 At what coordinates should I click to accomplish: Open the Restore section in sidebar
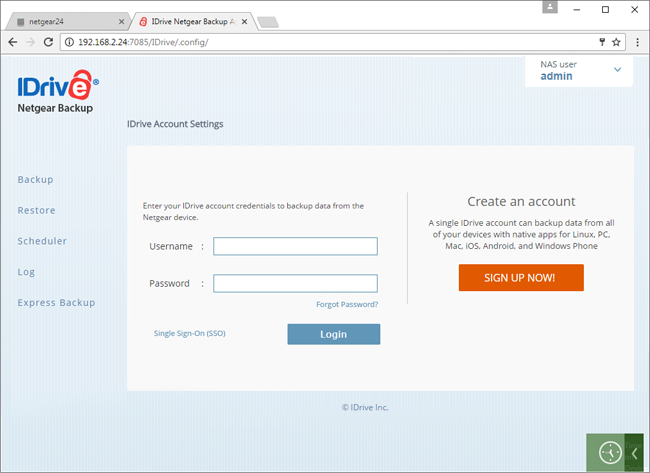coord(36,210)
